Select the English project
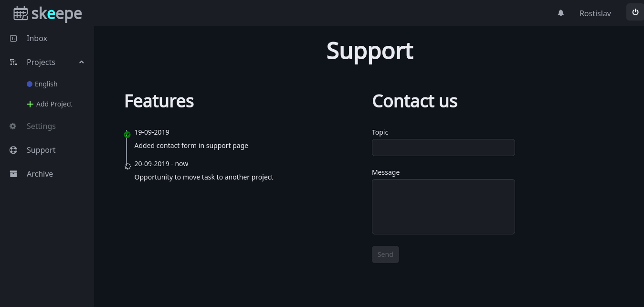The width and height of the screenshot is (644, 307). click(47, 84)
